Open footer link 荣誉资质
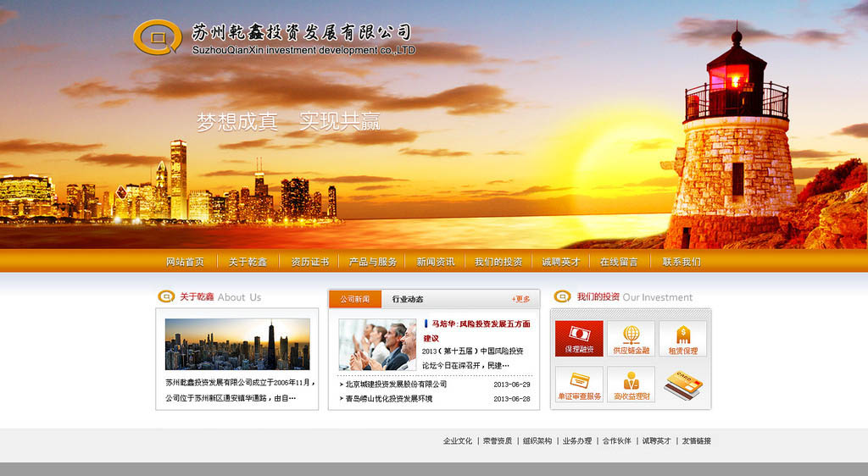868x476 pixels. tap(497, 440)
